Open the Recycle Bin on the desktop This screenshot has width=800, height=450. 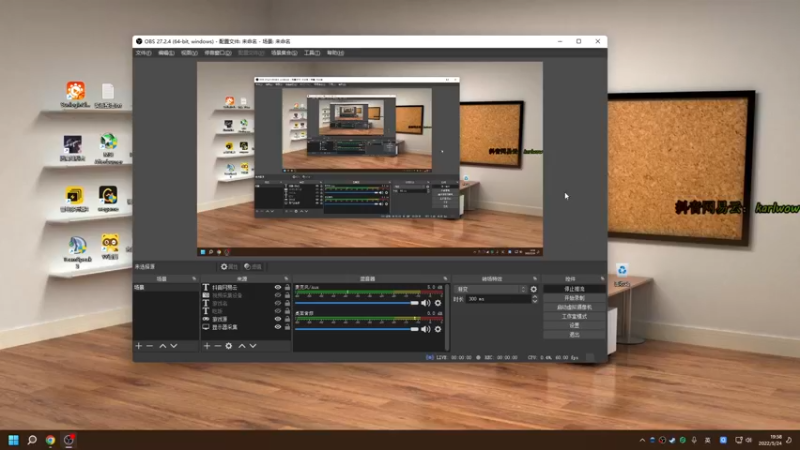pos(622,274)
